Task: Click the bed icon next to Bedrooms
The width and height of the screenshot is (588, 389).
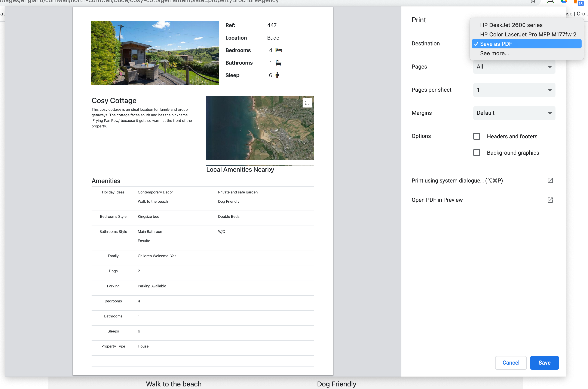Action: [279, 50]
